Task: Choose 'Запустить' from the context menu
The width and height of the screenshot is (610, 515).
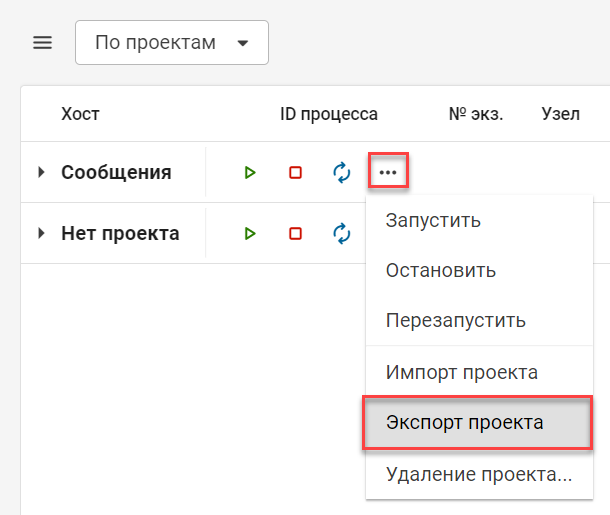Action: [x=479, y=221]
